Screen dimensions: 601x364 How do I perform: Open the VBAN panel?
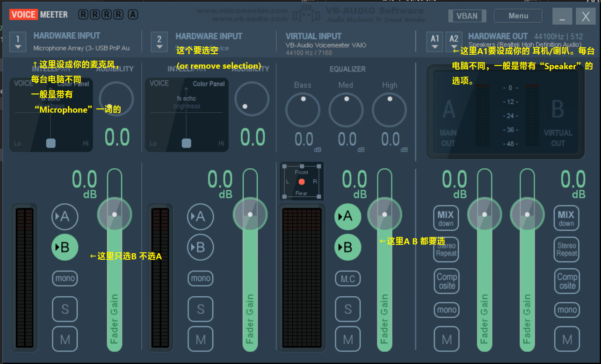467,16
